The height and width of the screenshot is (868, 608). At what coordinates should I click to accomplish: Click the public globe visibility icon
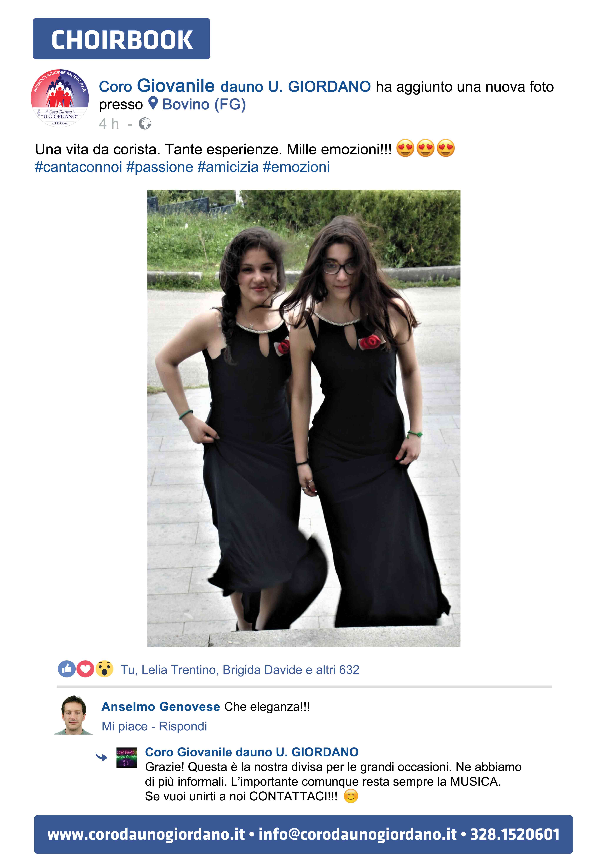pyautogui.click(x=145, y=123)
